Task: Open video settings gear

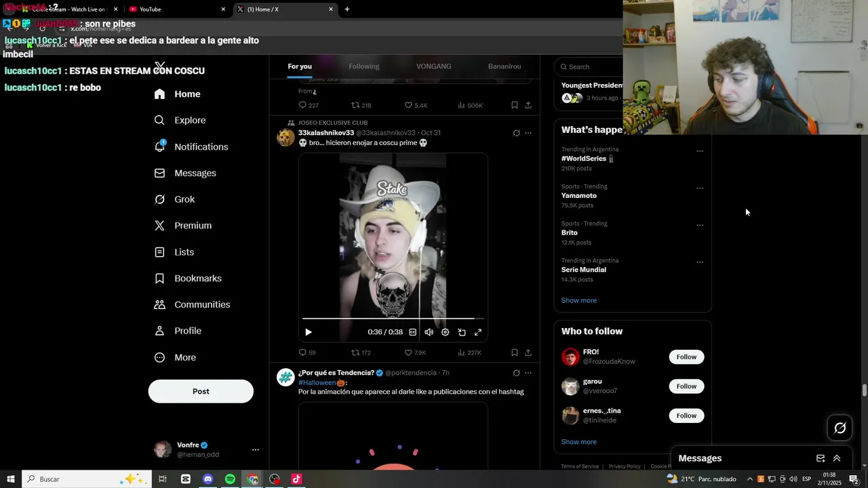Action: [445, 332]
